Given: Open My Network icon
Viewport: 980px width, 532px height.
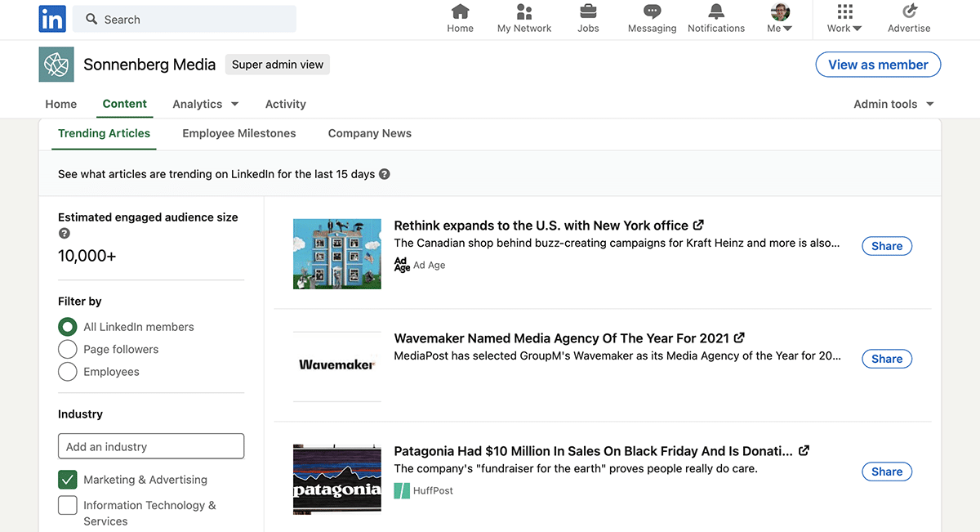Looking at the screenshot, I should point(524,12).
